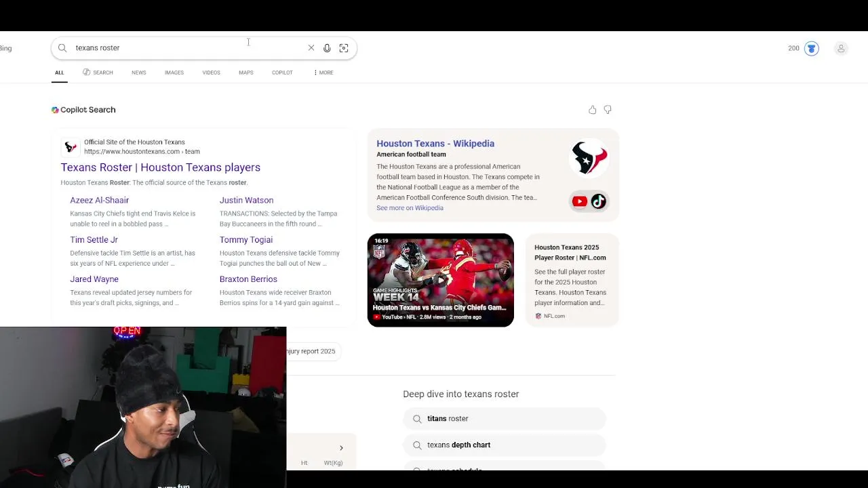Viewport: 868px width, 488px height.
Task: Click the 200 rewards points count
Action: [x=794, y=48]
